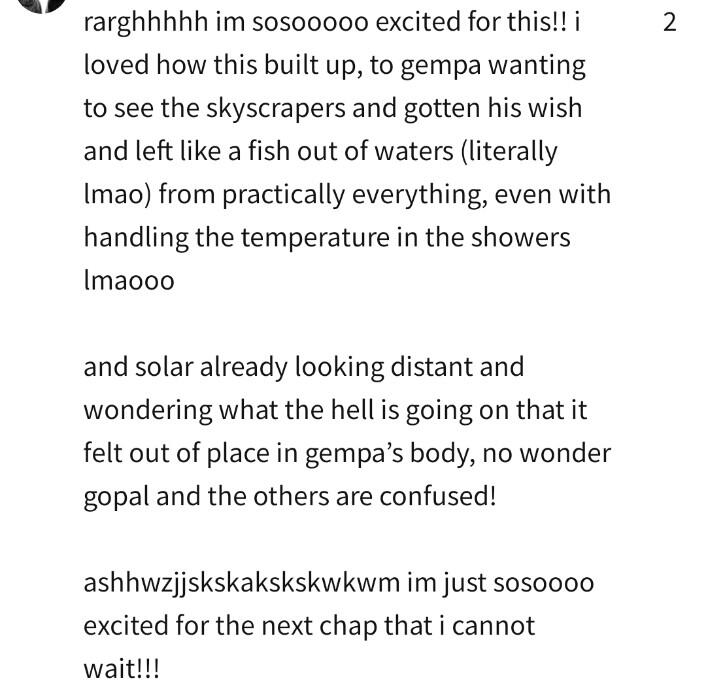The width and height of the screenshot is (706, 691).
Task: Click the word 'temperature' in the comment
Action: pos(315,238)
